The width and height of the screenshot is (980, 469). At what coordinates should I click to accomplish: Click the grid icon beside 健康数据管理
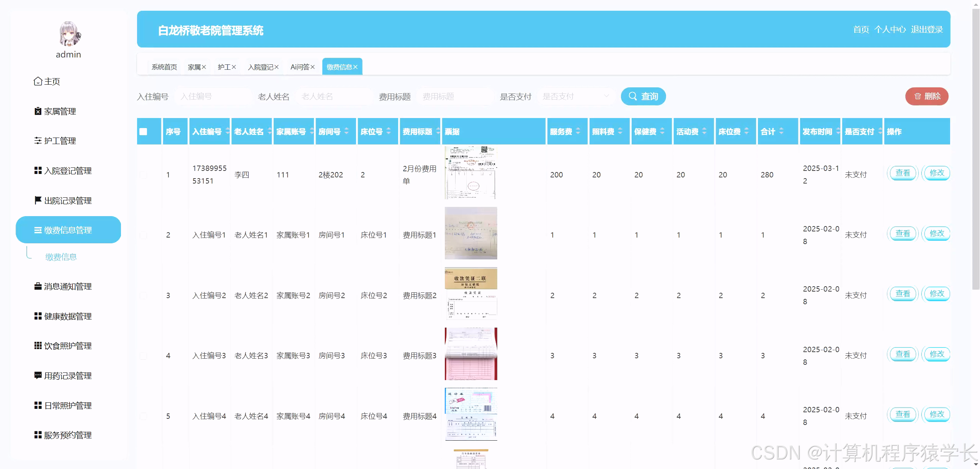pos(38,316)
